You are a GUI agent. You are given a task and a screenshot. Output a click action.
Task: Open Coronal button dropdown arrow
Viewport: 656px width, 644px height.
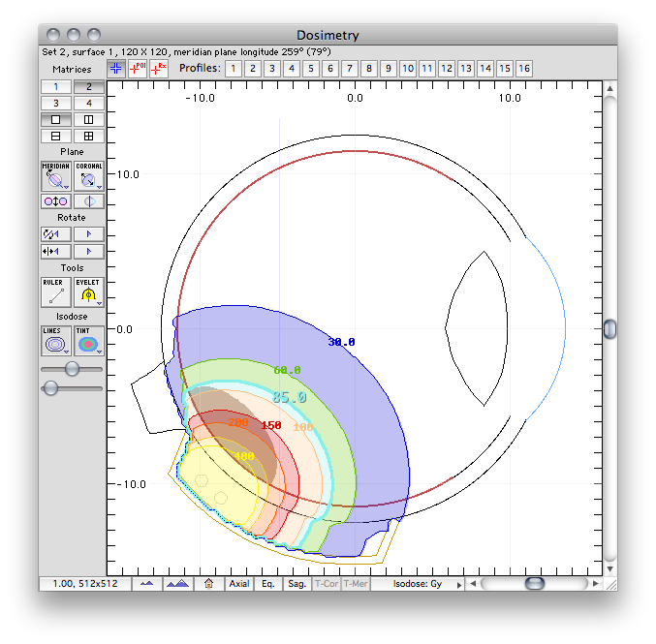click(99, 187)
